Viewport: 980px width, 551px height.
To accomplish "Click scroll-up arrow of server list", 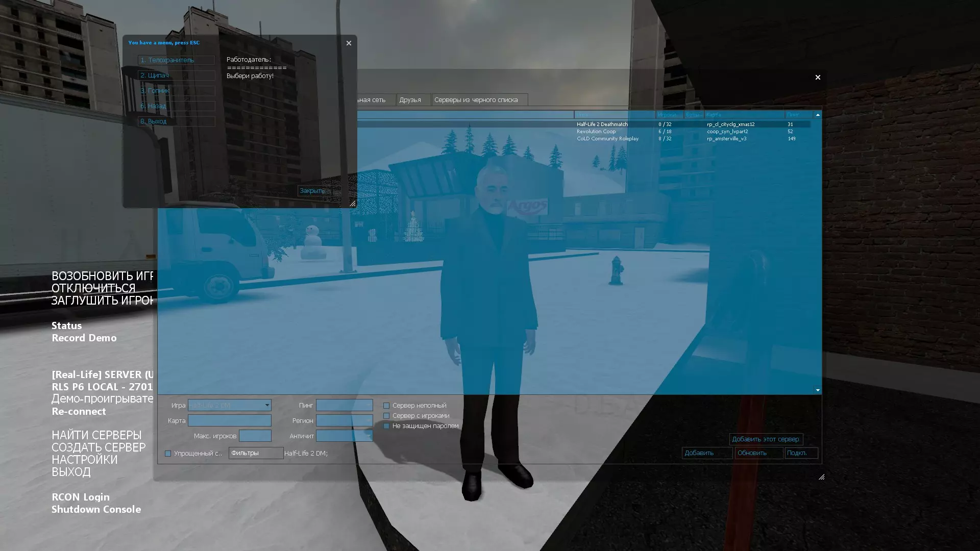I will click(x=818, y=115).
